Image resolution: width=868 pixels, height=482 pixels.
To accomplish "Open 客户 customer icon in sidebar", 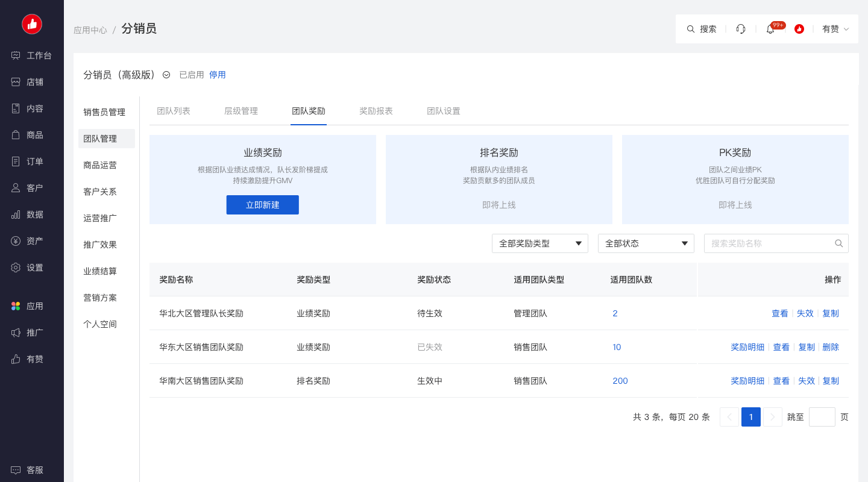I will [x=16, y=188].
